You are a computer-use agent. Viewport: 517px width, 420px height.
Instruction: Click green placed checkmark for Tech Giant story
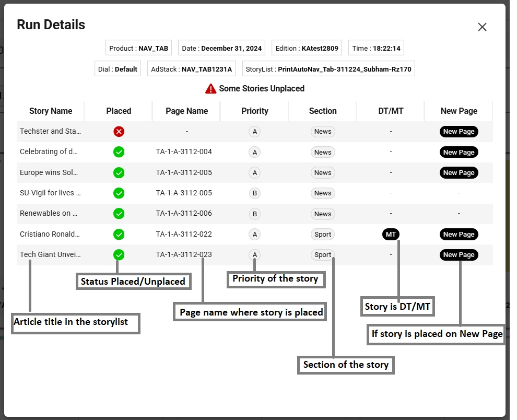click(x=119, y=255)
